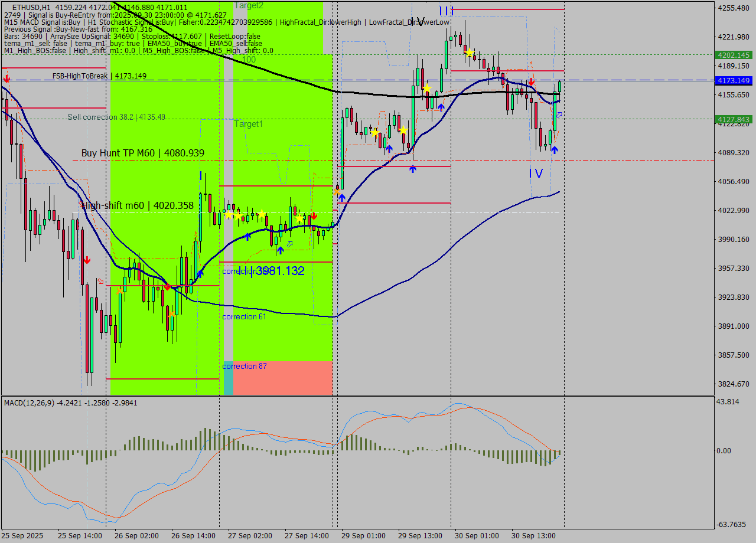Click the red down arrow icon in the top-left corner
Screen dimensions: 756x543
[6, 77]
